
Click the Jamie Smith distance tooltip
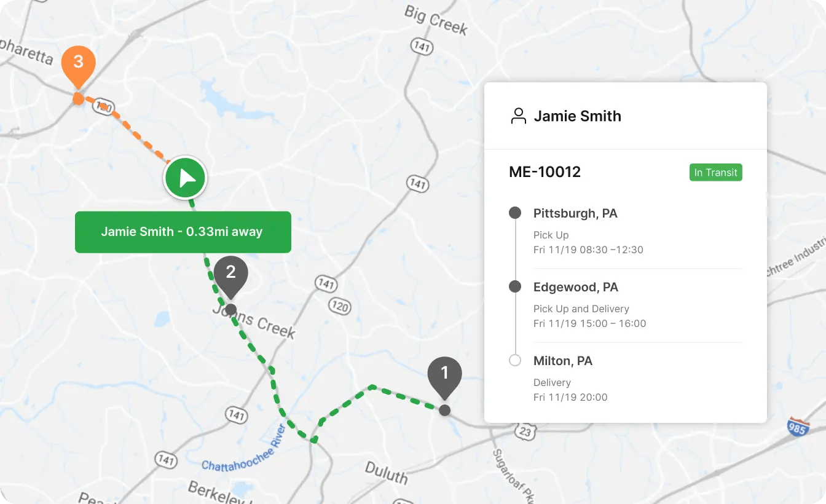pos(183,232)
